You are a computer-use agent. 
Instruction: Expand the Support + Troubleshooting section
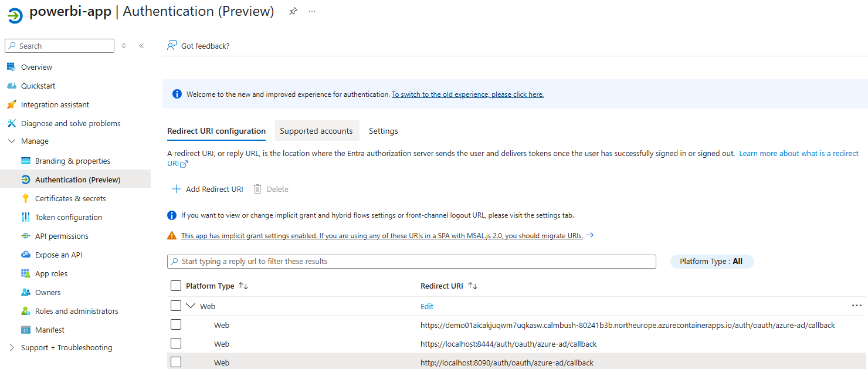pyautogui.click(x=12, y=347)
